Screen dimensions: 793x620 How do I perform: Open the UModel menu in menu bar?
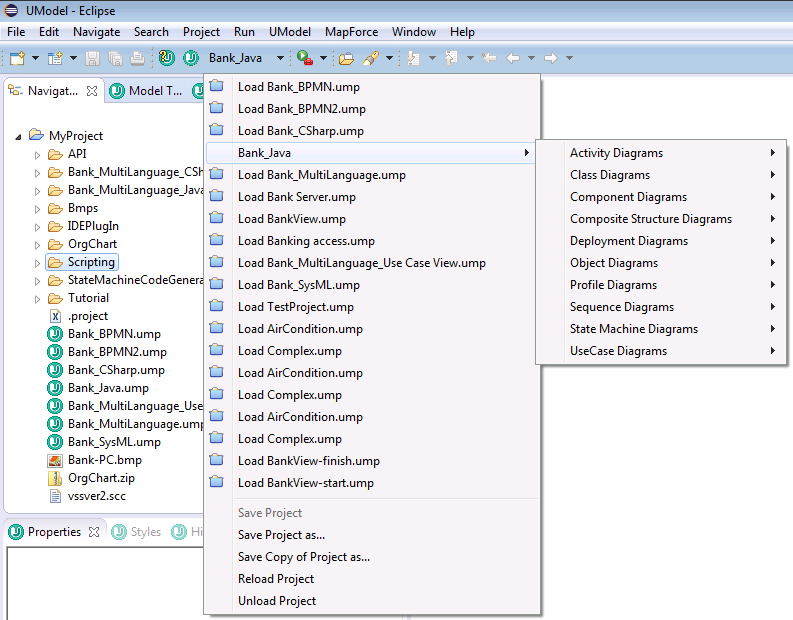click(x=290, y=32)
